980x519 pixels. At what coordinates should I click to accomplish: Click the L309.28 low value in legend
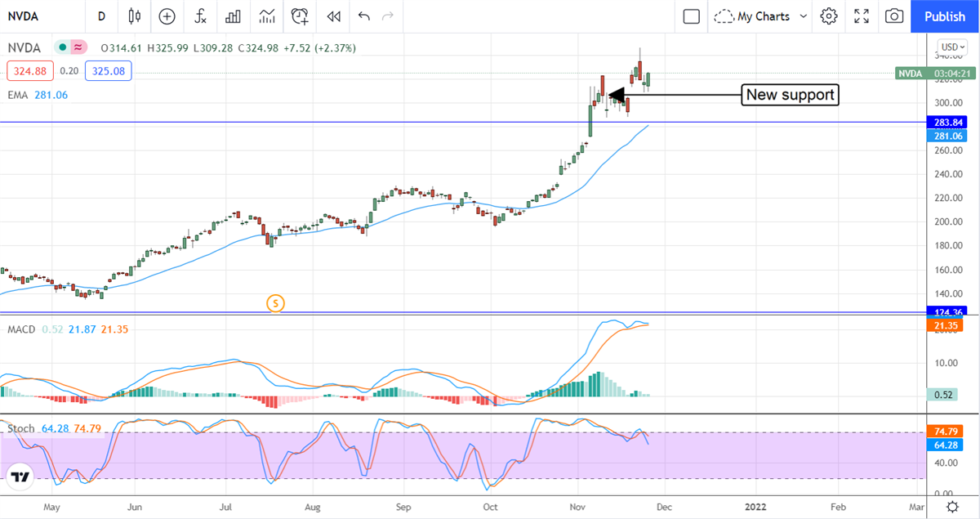(215, 48)
